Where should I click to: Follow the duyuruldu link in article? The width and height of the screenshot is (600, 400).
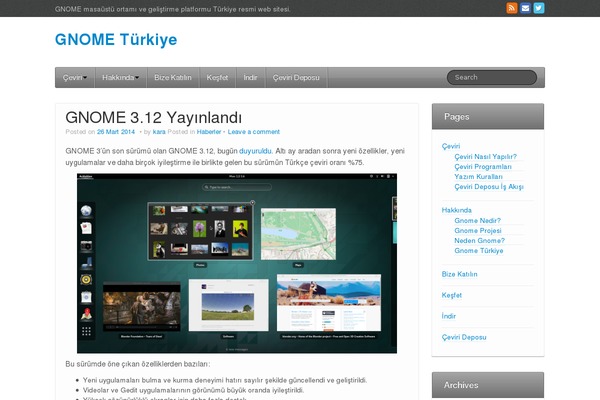(255, 151)
